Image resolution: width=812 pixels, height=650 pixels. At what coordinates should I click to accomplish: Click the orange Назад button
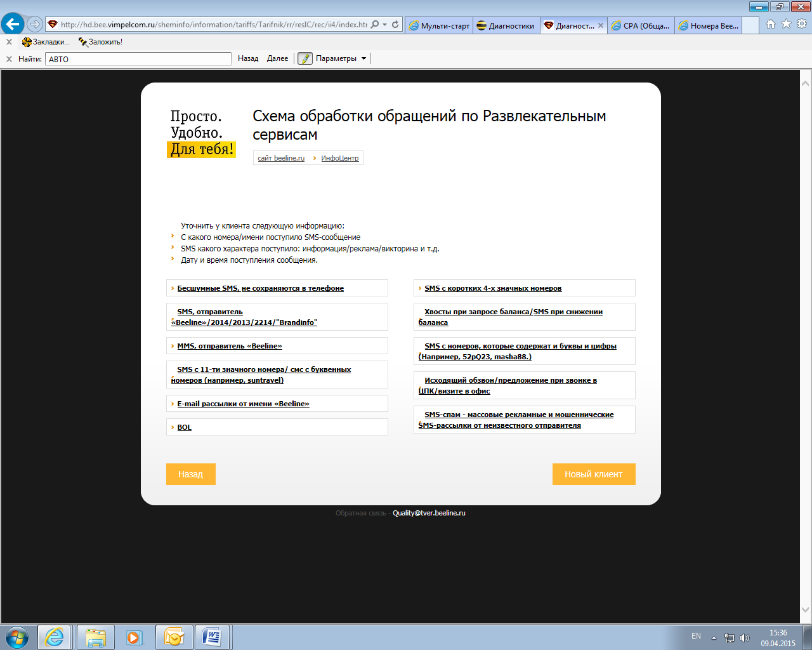click(191, 474)
